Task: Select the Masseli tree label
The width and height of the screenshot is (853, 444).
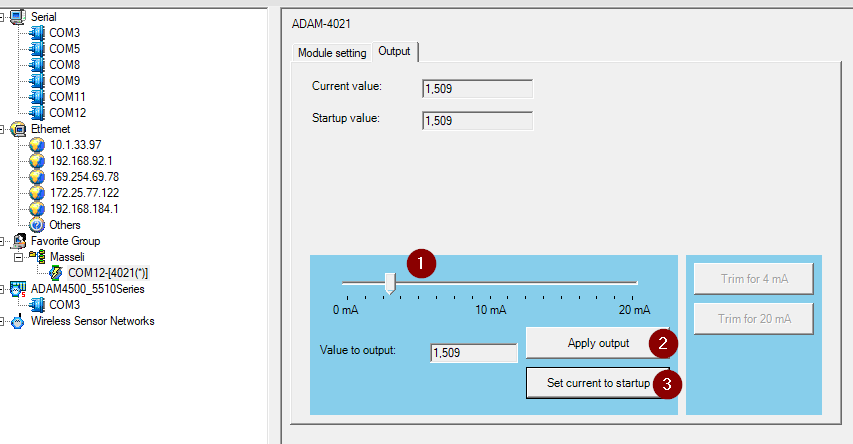Action: tap(67, 257)
